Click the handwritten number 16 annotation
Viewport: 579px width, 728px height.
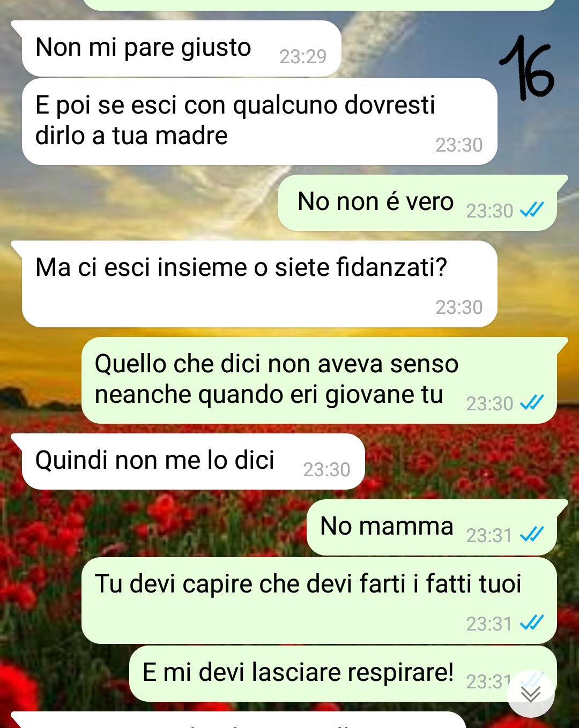point(526,68)
